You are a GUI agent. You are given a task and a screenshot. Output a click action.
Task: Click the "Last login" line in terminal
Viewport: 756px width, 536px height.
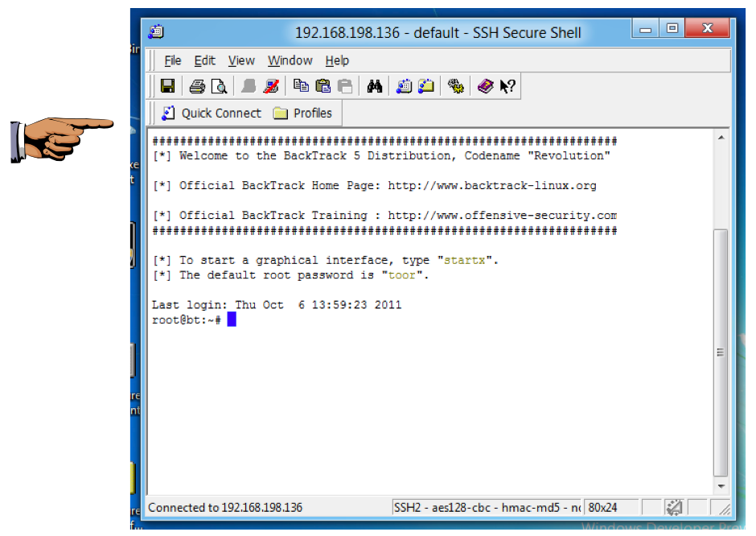(277, 305)
